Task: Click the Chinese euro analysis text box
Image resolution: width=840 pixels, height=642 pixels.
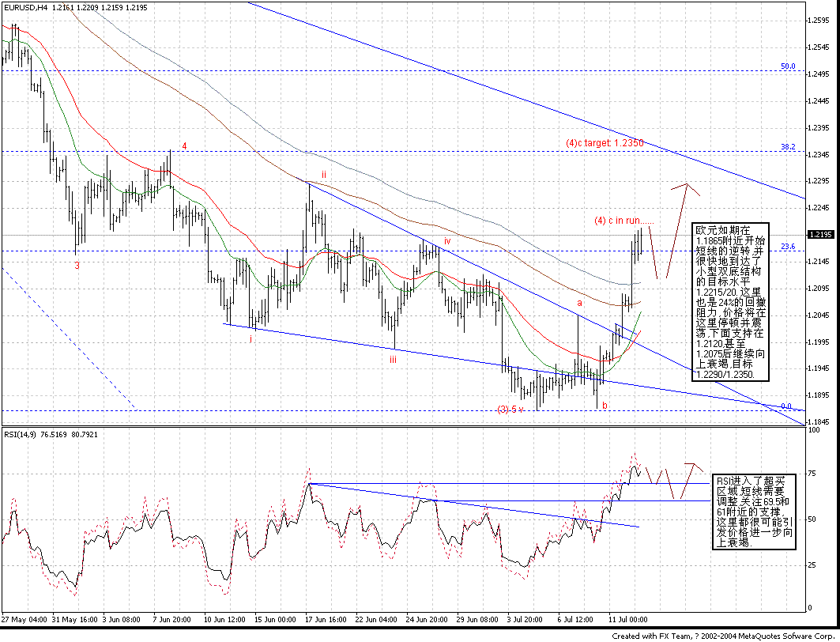Action: point(729,302)
